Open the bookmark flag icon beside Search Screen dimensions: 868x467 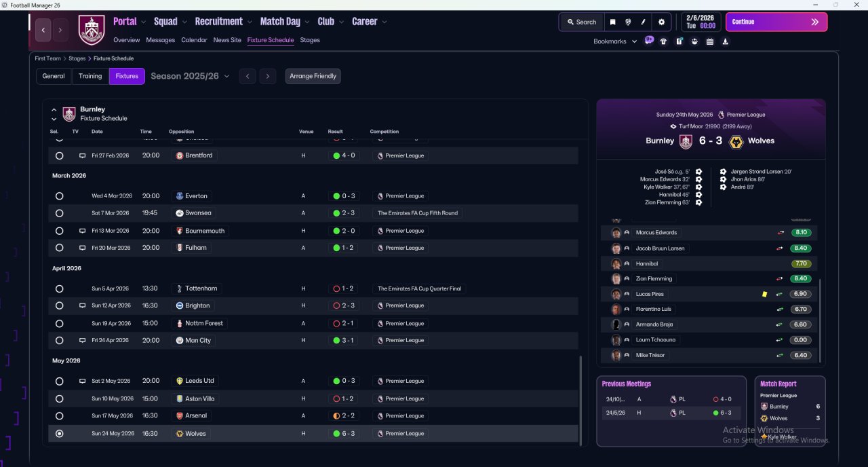(x=612, y=22)
